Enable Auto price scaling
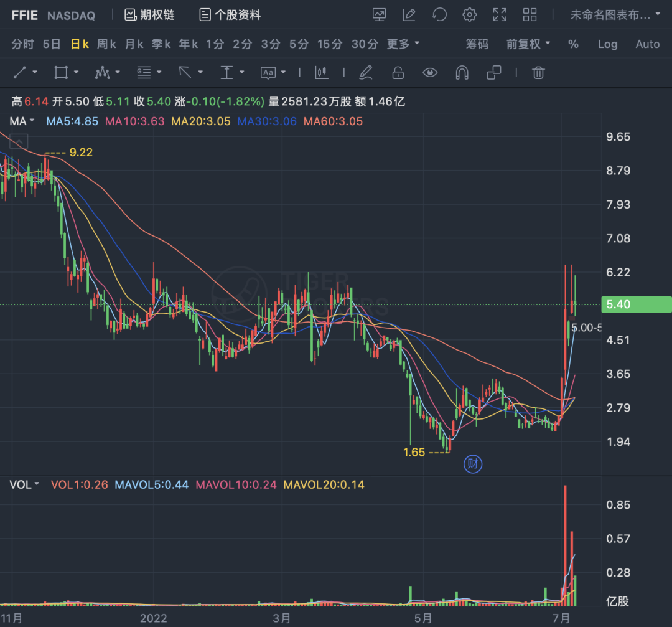The height and width of the screenshot is (627, 672). point(648,44)
